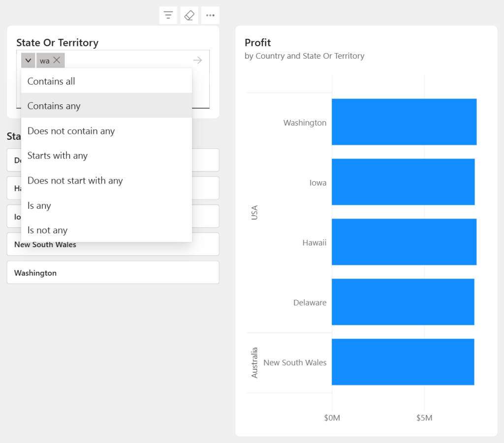Select 'Does not start with any'
This screenshot has width=504, height=443.
(x=75, y=181)
